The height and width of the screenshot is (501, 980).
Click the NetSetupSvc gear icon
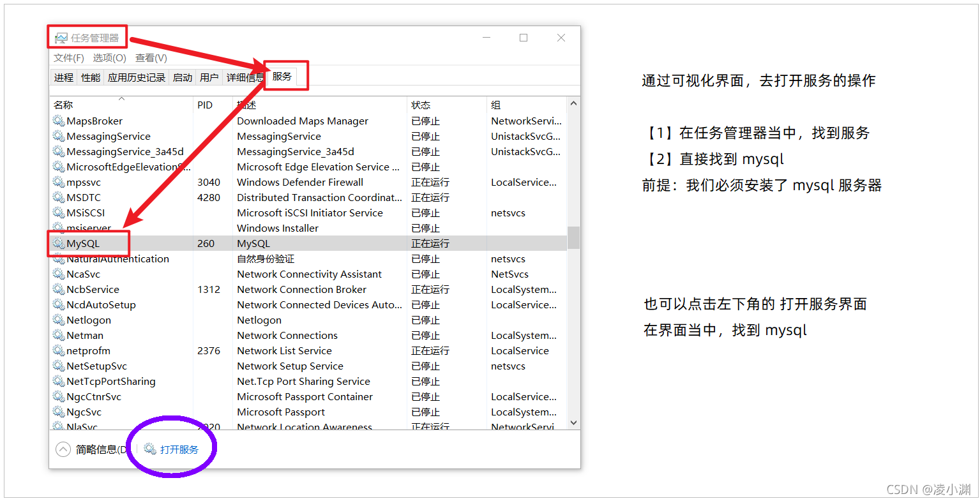[59, 366]
